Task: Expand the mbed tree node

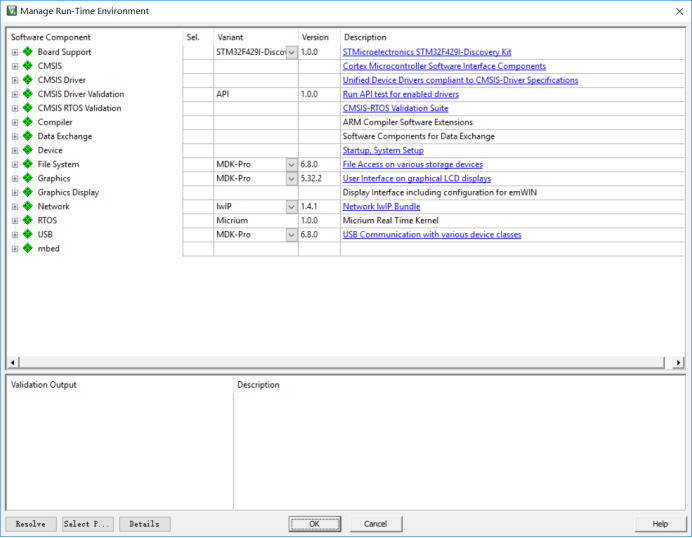Action: coord(15,249)
